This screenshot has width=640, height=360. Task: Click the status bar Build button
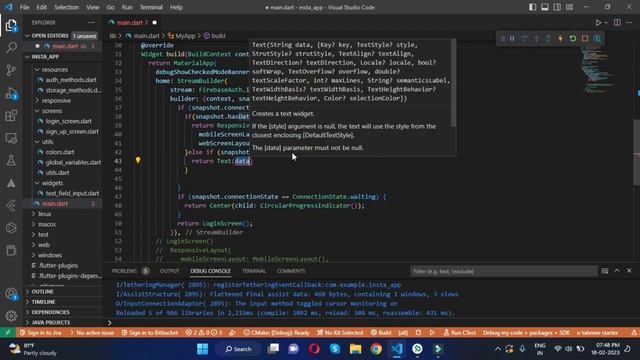[381, 333]
